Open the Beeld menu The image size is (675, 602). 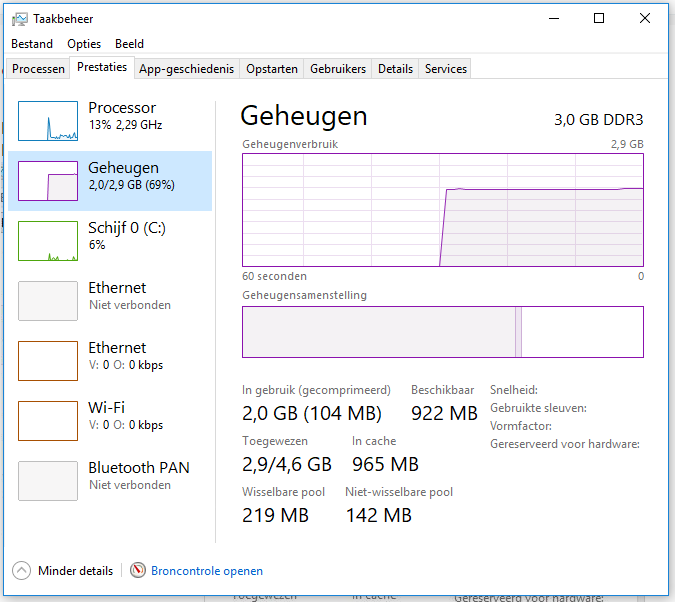click(x=129, y=44)
